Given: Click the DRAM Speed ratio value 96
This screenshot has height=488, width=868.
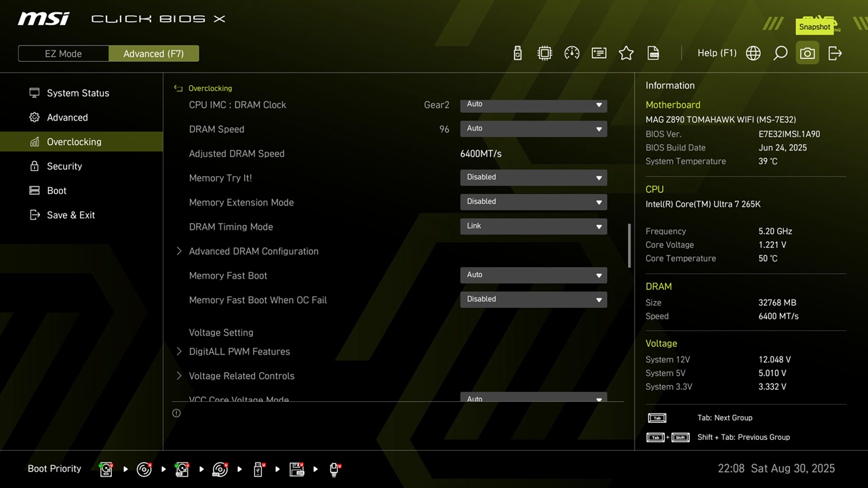Looking at the screenshot, I should coord(444,129).
